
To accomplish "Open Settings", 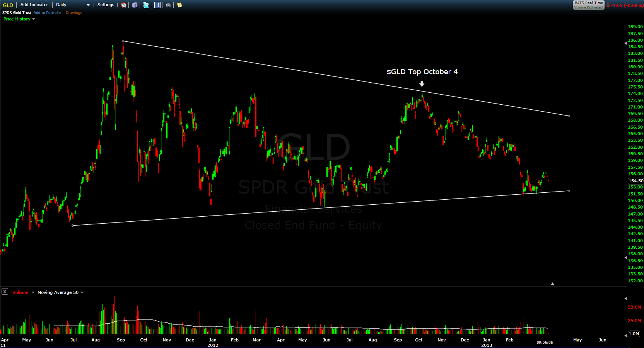I will [x=106, y=5].
